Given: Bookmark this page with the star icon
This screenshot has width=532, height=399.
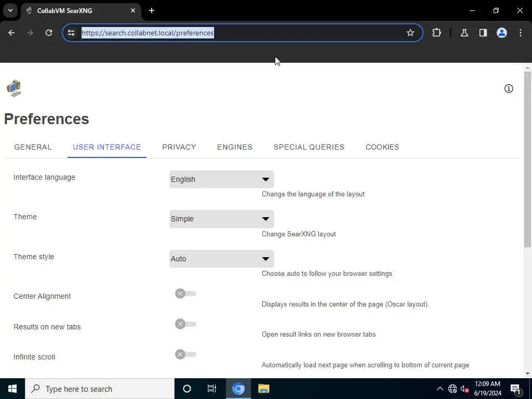Looking at the screenshot, I should [x=410, y=33].
